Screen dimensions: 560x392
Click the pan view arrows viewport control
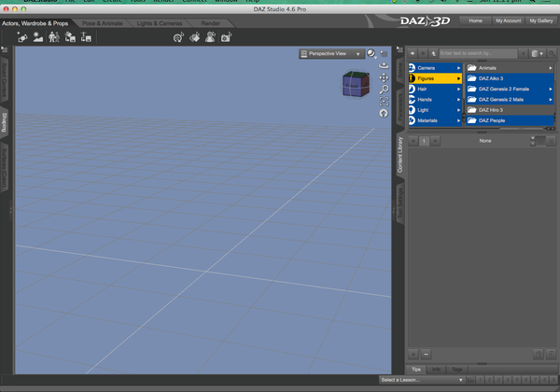(384, 77)
